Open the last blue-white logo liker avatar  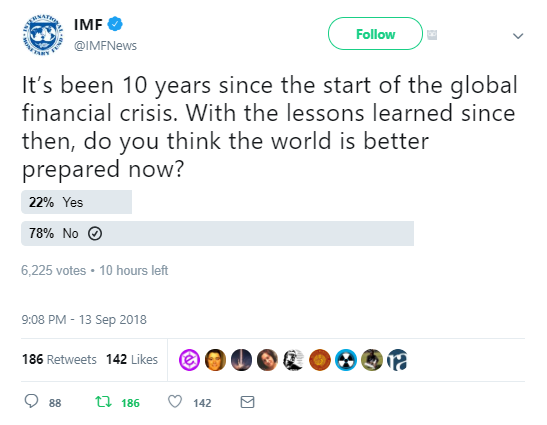(x=398, y=360)
